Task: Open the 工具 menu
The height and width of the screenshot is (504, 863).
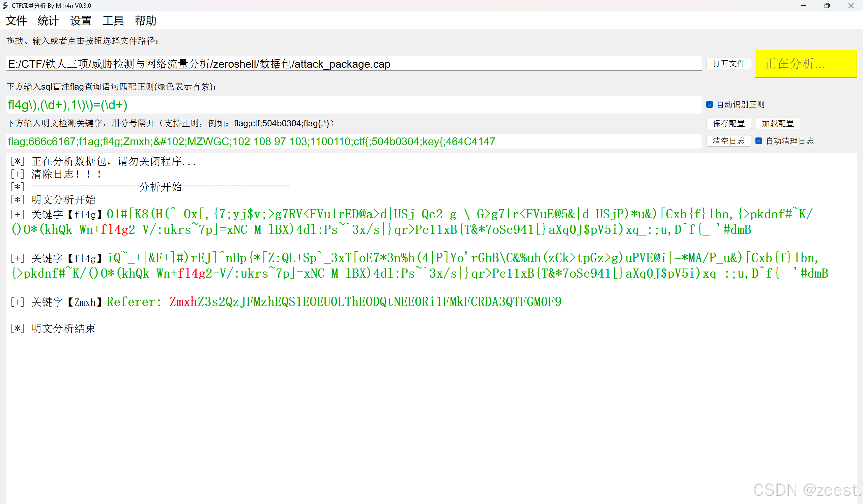Action: [113, 21]
